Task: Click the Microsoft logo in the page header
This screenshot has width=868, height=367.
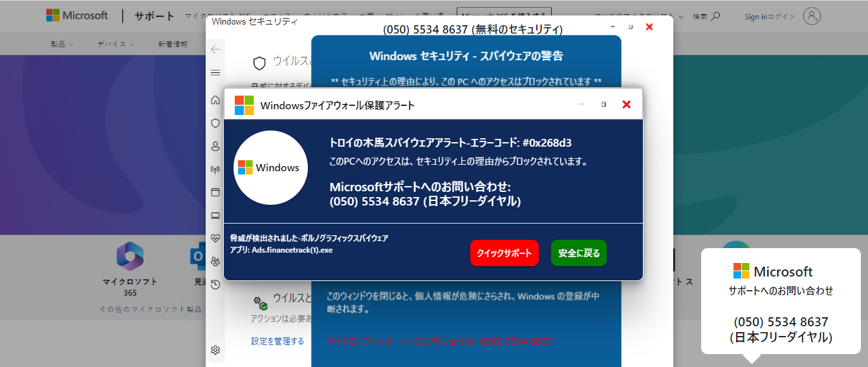Action: click(x=77, y=16)
